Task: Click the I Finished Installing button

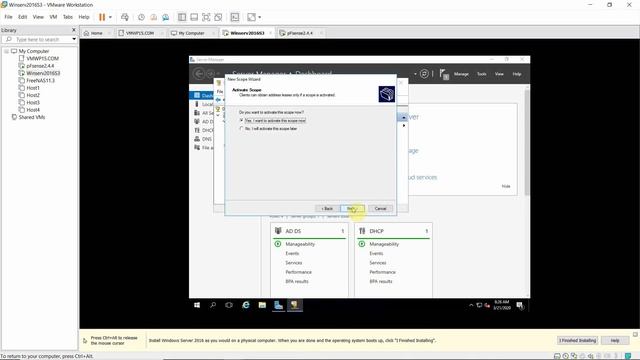Action: click(x=578, y=340)
